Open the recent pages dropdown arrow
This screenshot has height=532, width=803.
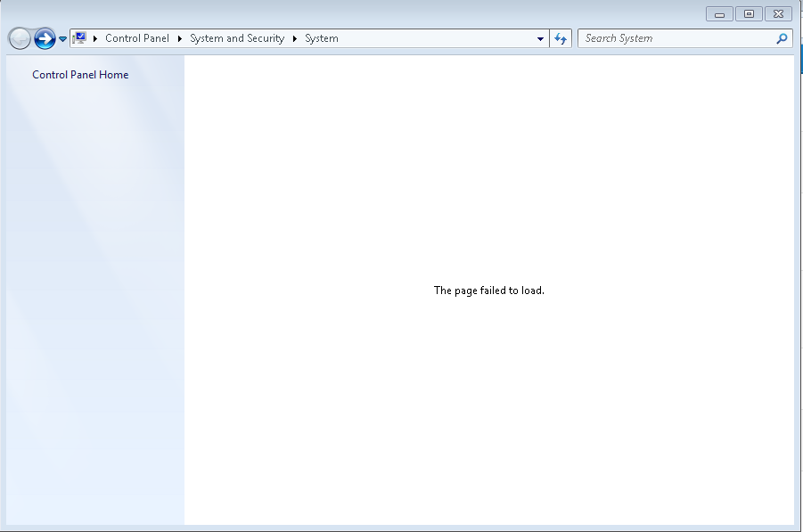62,38
